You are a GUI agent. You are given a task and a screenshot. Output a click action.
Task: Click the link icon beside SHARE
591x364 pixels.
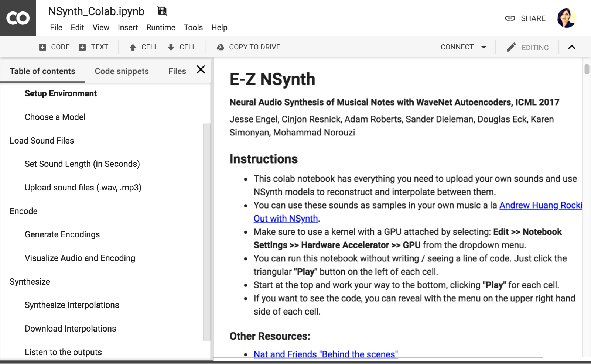(x=510, y=18)
